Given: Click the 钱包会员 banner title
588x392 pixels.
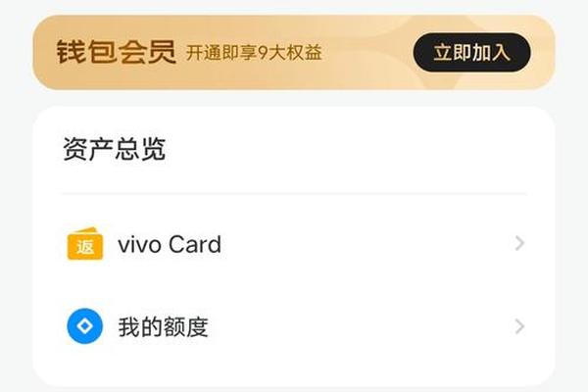Looking at the screenshot, I should coord(117,52).
